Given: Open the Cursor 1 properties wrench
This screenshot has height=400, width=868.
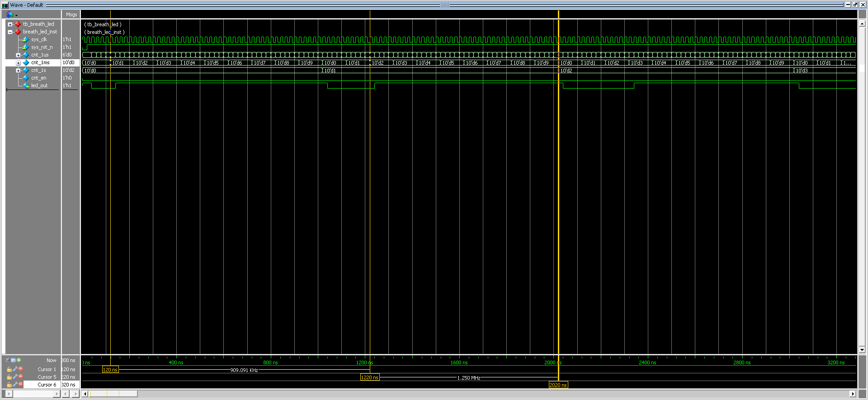Looking at the screenshot, I should click(x=15, y=369).
